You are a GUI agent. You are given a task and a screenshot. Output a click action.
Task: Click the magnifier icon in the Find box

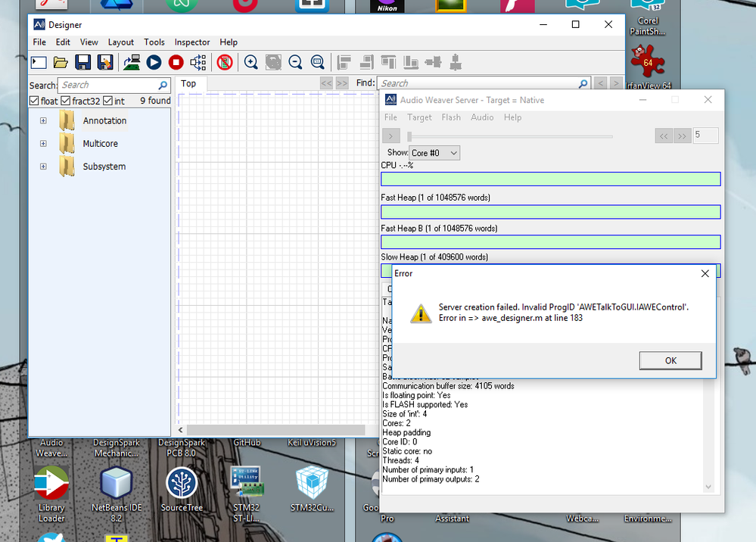(x=583, y=83)
